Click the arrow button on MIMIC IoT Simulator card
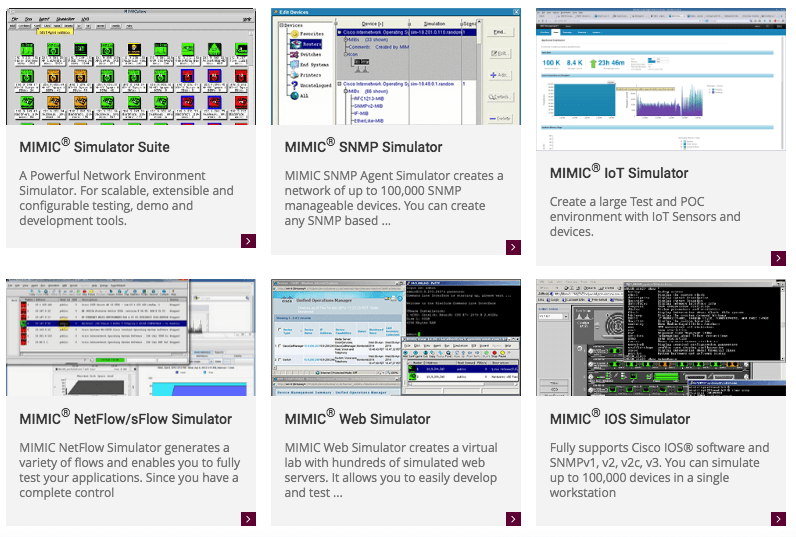This screenshot has width=796, height=537. click(x=778, y=258)
